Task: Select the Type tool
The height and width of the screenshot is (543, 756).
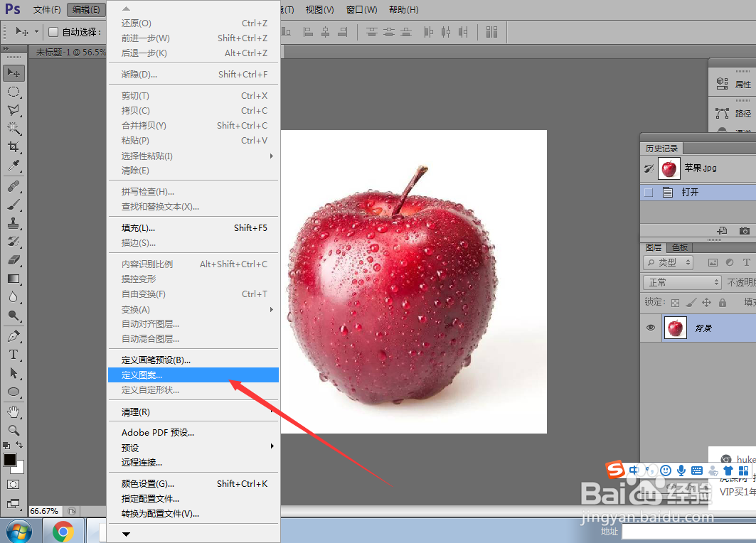Action: point(14,355)
